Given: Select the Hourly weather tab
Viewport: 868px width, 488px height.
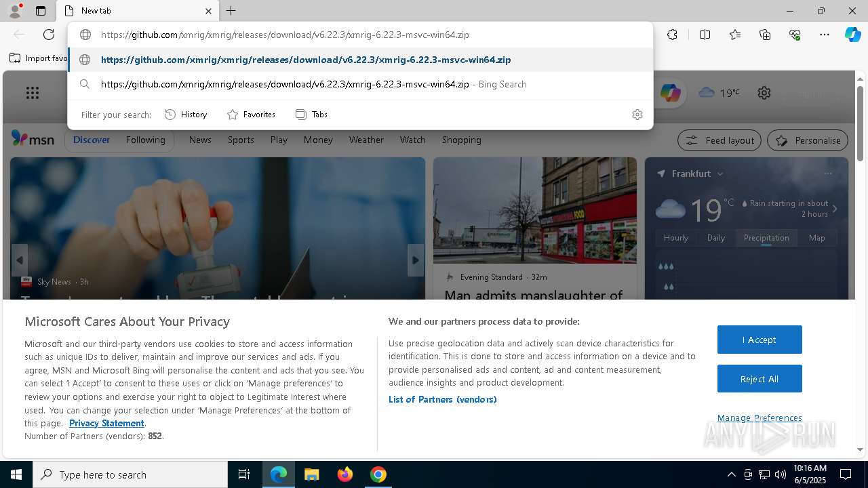Looking at the screenshot, I should point(676,238).
